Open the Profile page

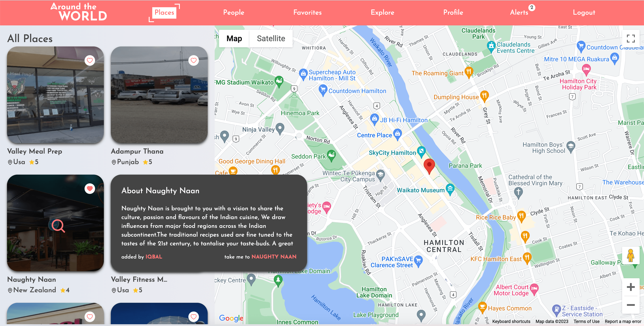(x=453, y=12)
